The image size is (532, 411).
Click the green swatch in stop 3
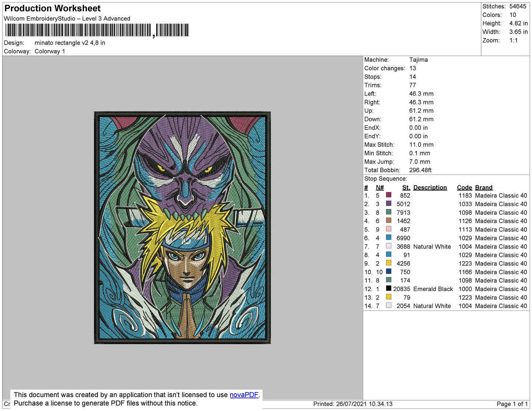388,212
